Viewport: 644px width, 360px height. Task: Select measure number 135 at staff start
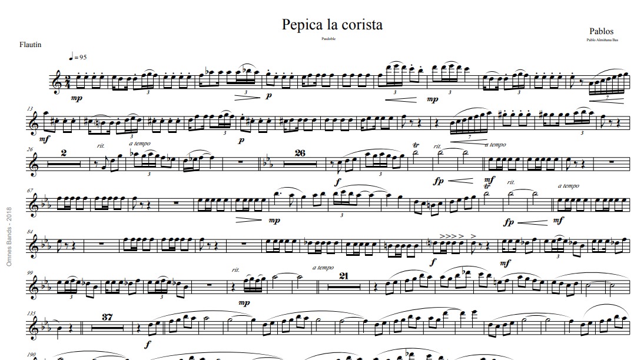[31, 313]
